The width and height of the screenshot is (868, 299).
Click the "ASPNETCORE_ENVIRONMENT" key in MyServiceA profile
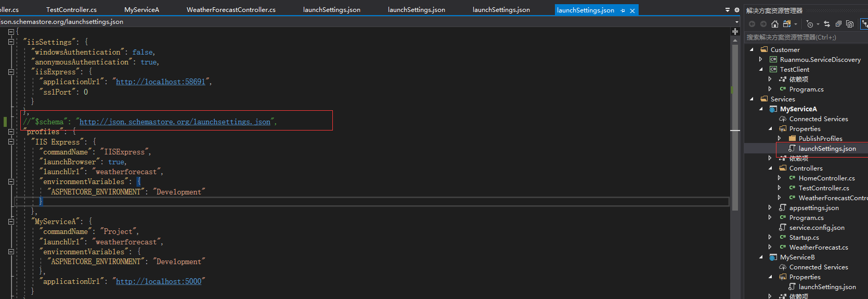tap(96, 262)
